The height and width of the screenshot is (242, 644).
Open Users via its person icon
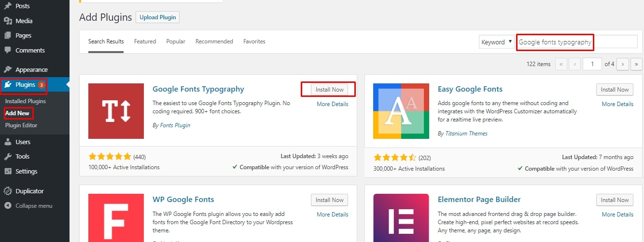8,142
